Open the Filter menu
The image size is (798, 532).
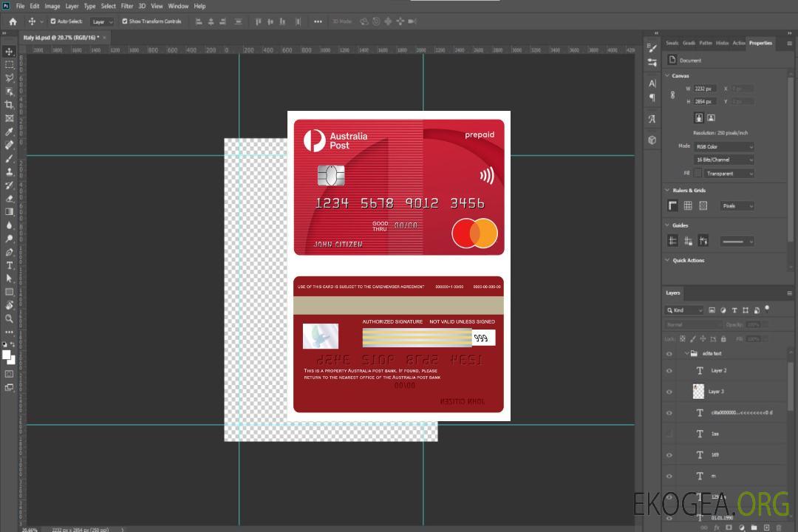pos(127,6)
